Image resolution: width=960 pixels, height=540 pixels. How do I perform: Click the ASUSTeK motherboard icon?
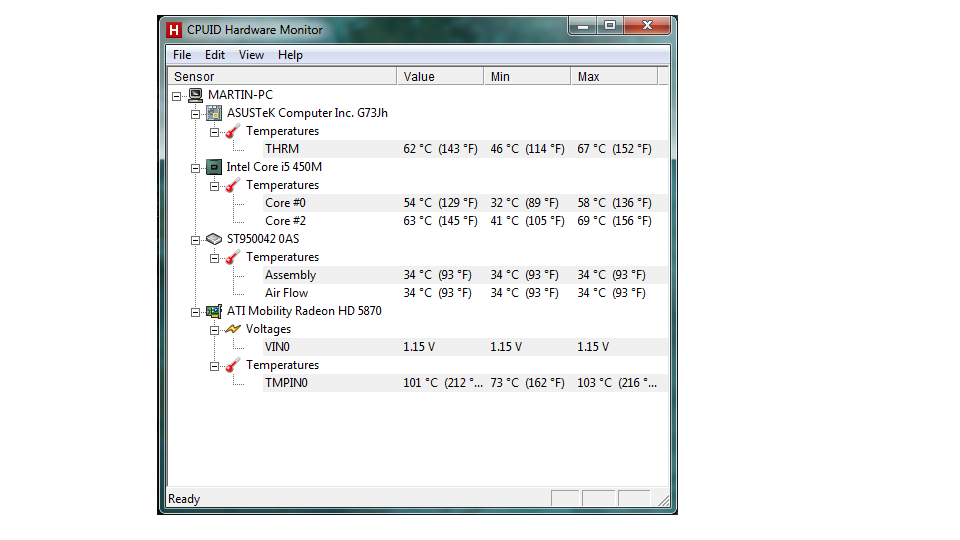click(214, 113)
